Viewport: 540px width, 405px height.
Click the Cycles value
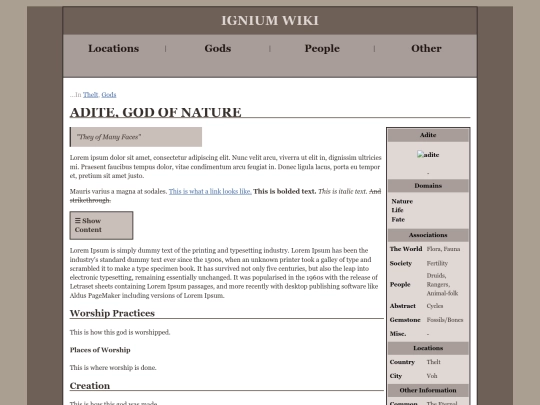[x=435, y=306]
